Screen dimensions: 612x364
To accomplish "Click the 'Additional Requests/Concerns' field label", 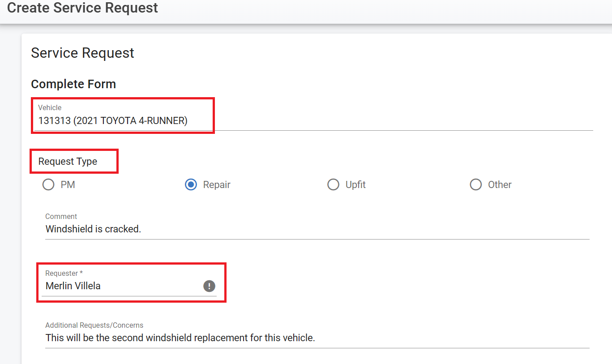I will click(94, 325).
